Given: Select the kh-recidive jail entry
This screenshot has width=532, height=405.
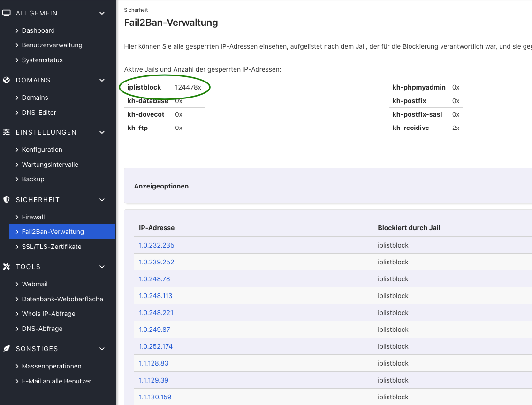Looking at the screenshot, I should (410, 127).
